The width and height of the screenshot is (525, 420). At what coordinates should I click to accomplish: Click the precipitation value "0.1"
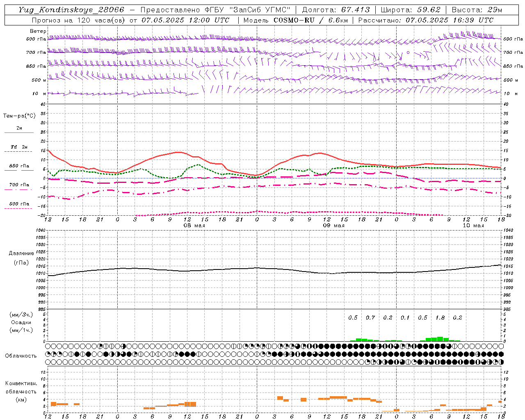405,317
